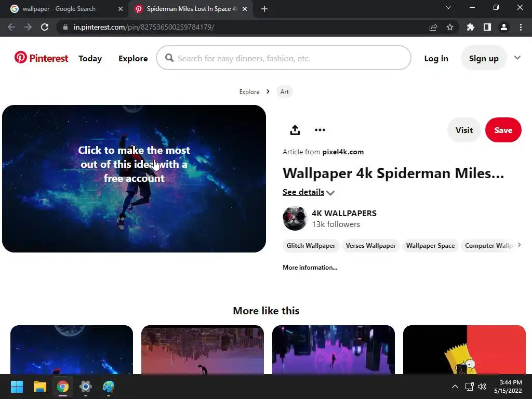Screen dimensions: 532x399
Task: Expand the header chevron beside Sign up
Action: point(517,58)
